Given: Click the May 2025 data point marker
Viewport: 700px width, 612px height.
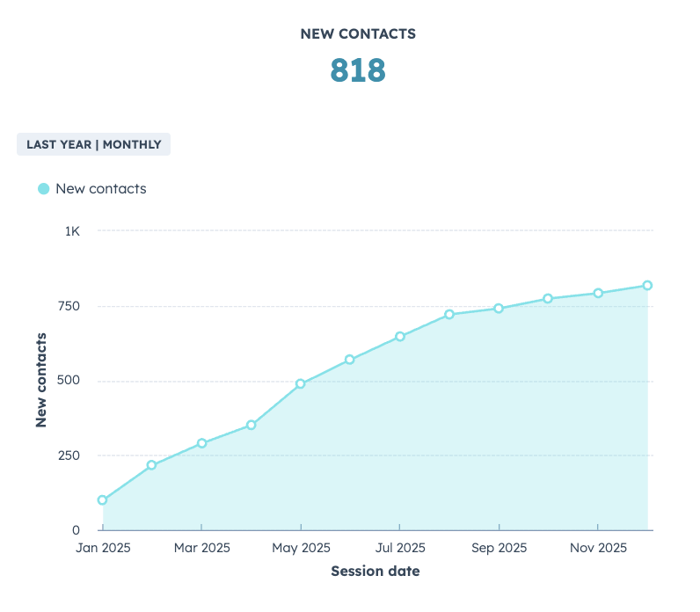Looking at the screenshot, I should tap(301, 384).
